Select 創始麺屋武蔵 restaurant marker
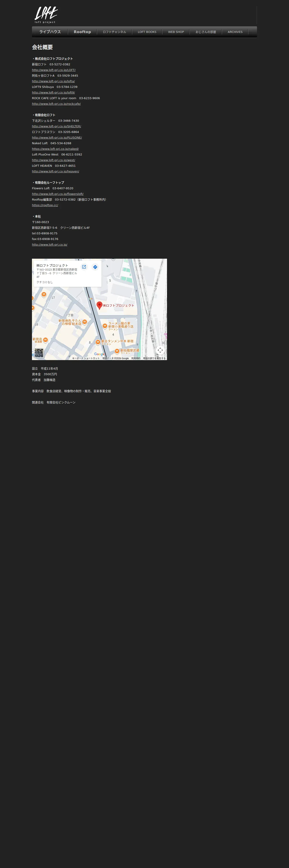This screenshot has width=289, height=868. coord(117,351)
